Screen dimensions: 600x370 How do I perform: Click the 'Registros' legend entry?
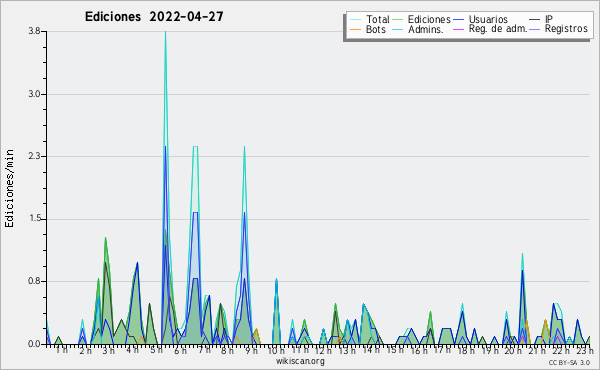pyautogui.click(x=566, y=29)
